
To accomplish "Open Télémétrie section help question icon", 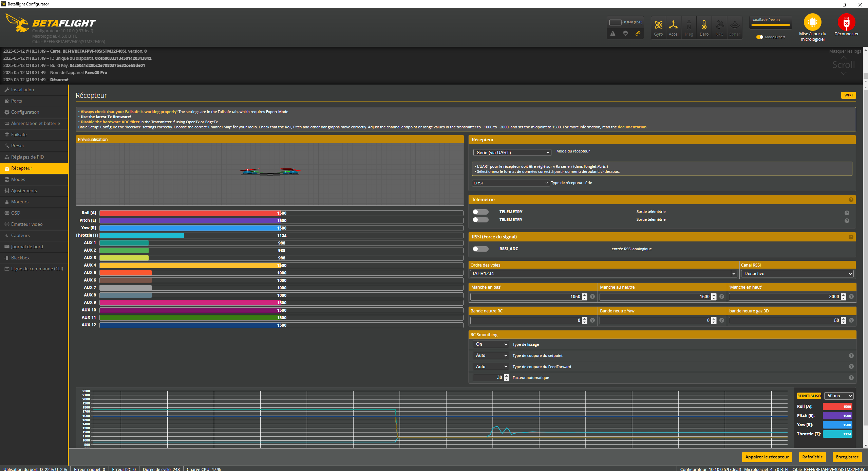I will click(x=851, y=200).
